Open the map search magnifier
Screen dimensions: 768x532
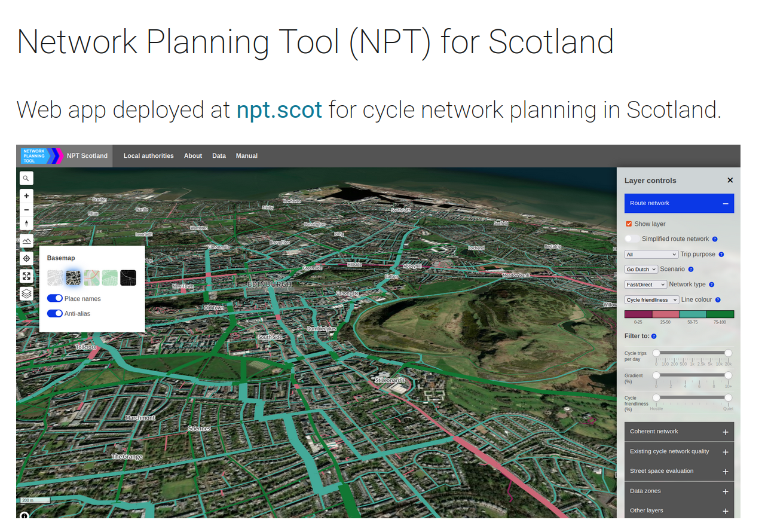click(26, 178)
